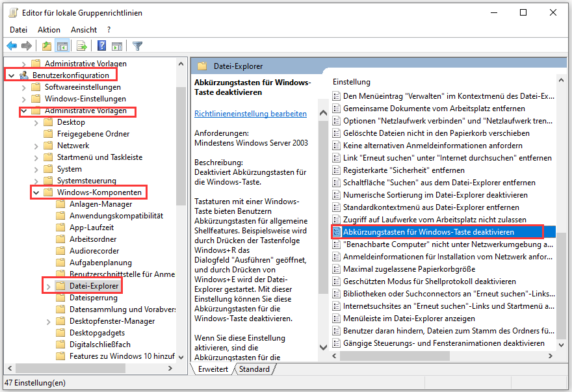Click Richtlinieneinstellung bearbeiten link
This screenshot has height=392, width=572.
(x=250, y=114)
